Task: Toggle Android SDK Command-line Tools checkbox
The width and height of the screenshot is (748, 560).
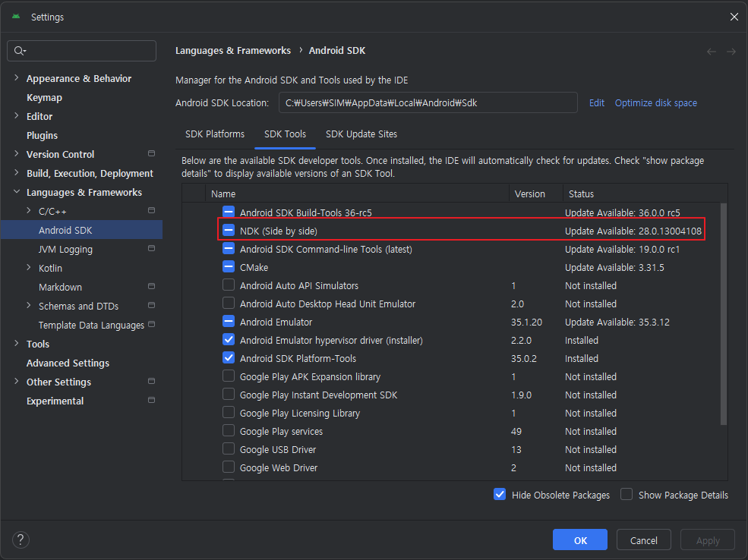Action: 229,248
